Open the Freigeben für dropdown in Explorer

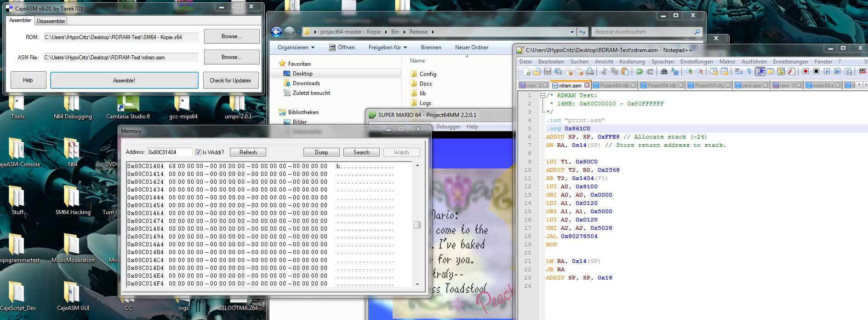[x=388, y=47]
